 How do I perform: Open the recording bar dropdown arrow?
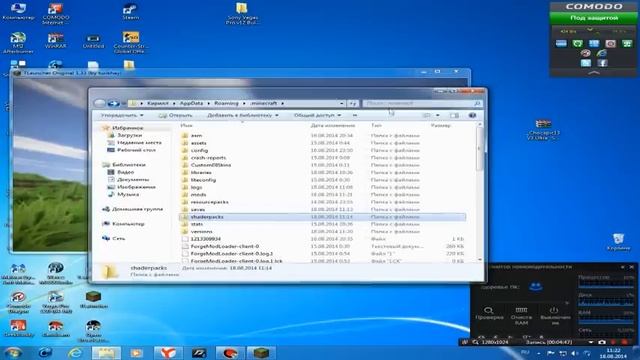point(591,342)
